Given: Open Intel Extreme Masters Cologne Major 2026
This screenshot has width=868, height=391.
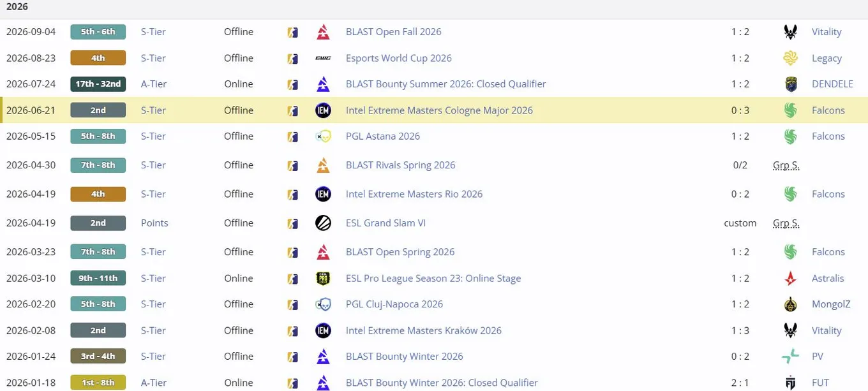Looking at the screenshot, I should [439, 110].
